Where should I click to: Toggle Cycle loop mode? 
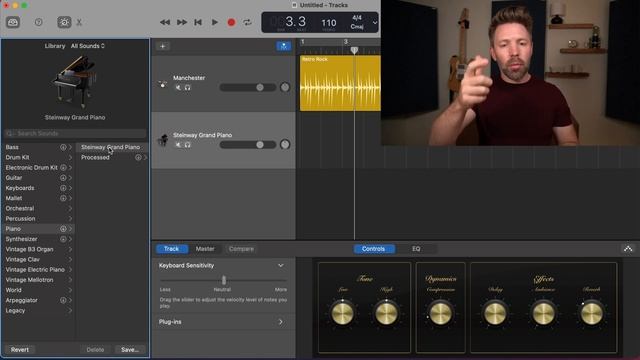tap(247, 22)
